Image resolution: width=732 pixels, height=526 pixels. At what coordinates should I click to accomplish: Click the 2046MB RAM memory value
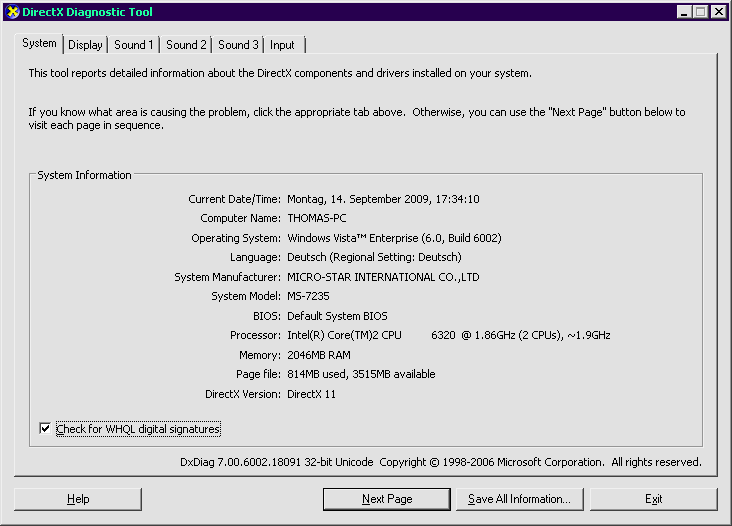click(319, 355)
